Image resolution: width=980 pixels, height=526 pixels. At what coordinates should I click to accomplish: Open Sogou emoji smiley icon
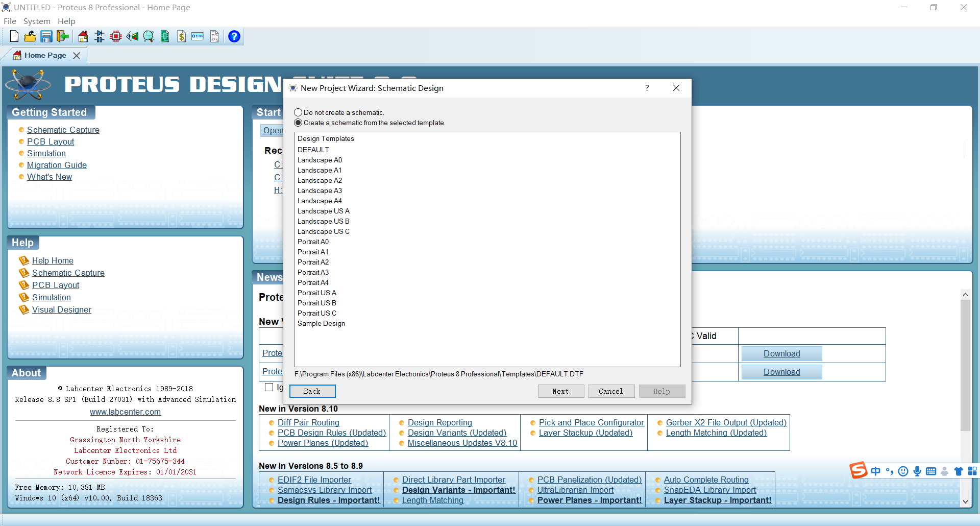(x=903, y=471)
